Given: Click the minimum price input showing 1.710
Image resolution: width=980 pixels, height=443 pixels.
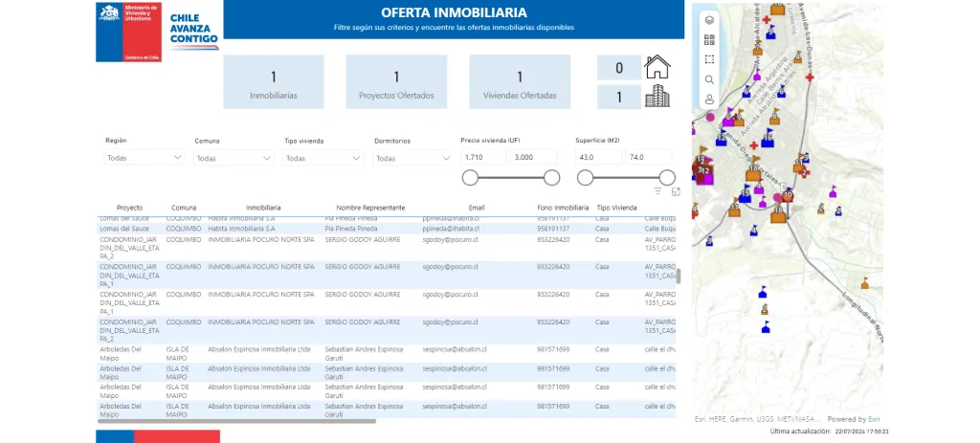Looking at the screenshot, I should click(x=483, y=157).
